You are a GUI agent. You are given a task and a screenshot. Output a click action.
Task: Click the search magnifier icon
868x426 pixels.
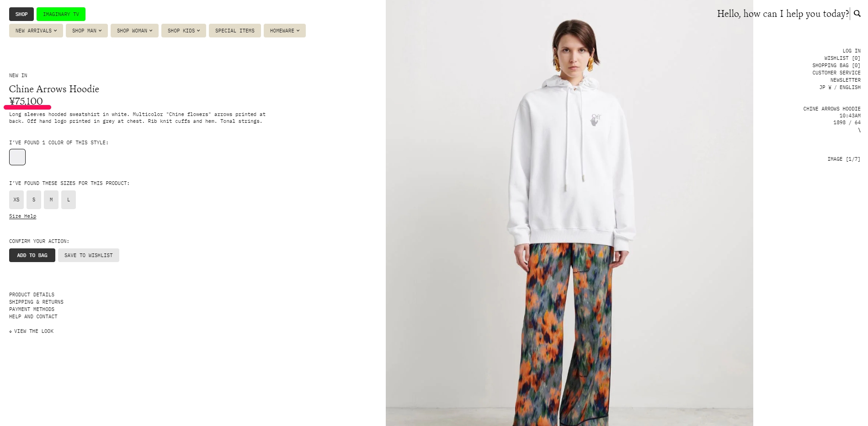(x=857, y=14)
